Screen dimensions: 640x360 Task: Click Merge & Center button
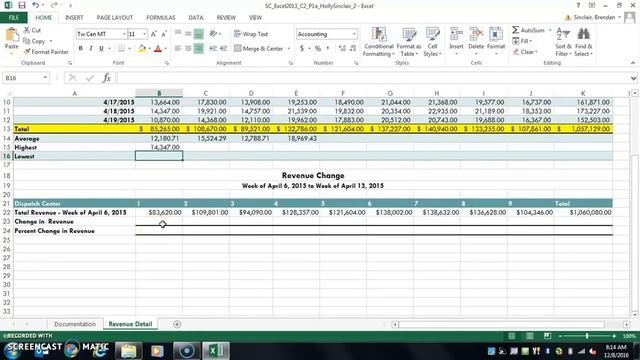point(259,49)
